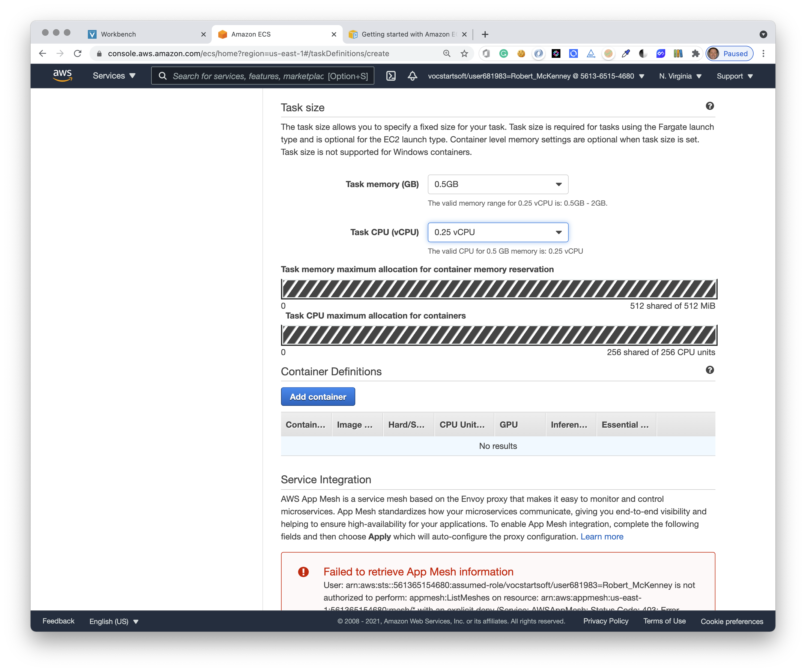This screenshot has height=672, width=806.
Task: Click the browser address bar URL
Action: pyautogui.click(x=248, y=54)
